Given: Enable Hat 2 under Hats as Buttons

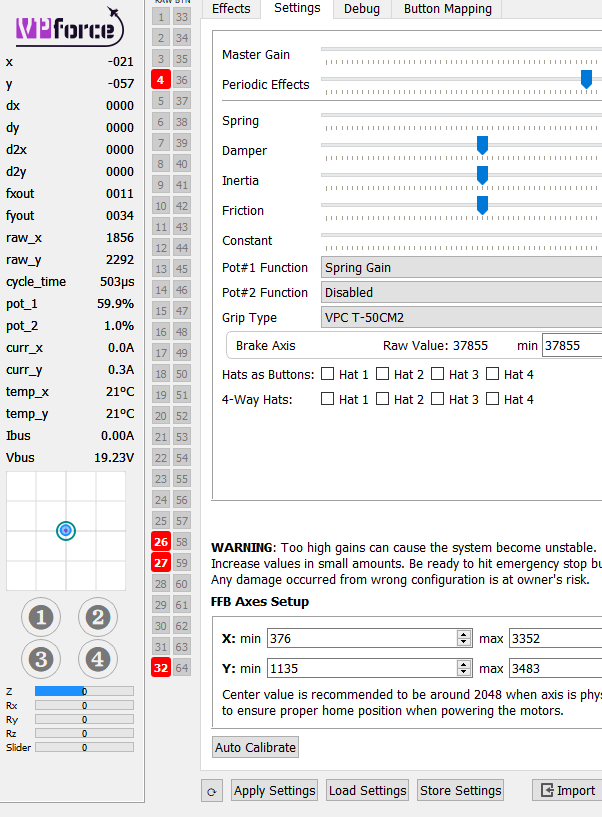Looking at the screenshot, I should (383, 374).
